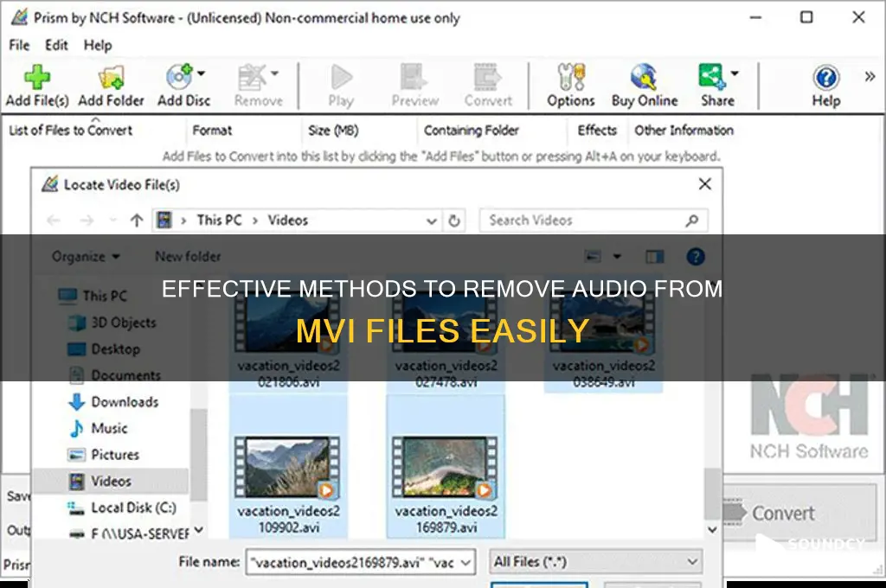This screenshot has width=886, height=588.
Task: Open the Share dropdown arrow
Action: point(735,73)
